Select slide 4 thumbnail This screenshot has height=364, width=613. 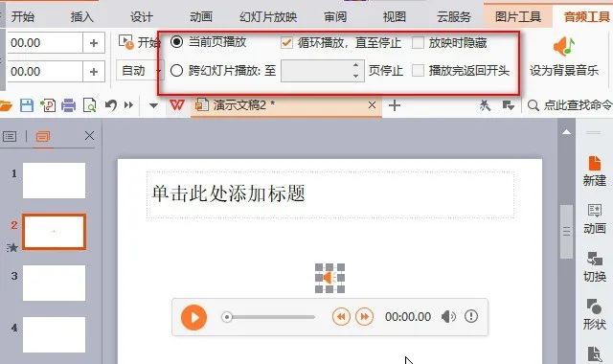(54, 334)
